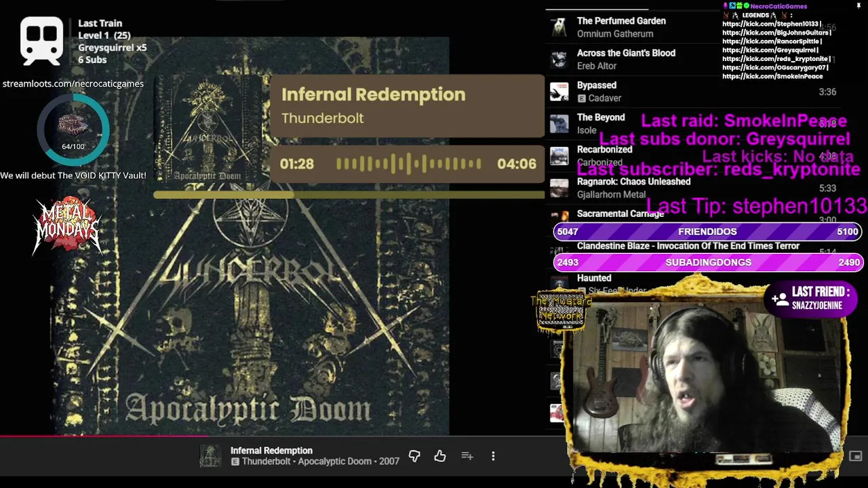Open artist Cadaver link
The width and height of the screenshot is (868, 488).
coord(604,98)
